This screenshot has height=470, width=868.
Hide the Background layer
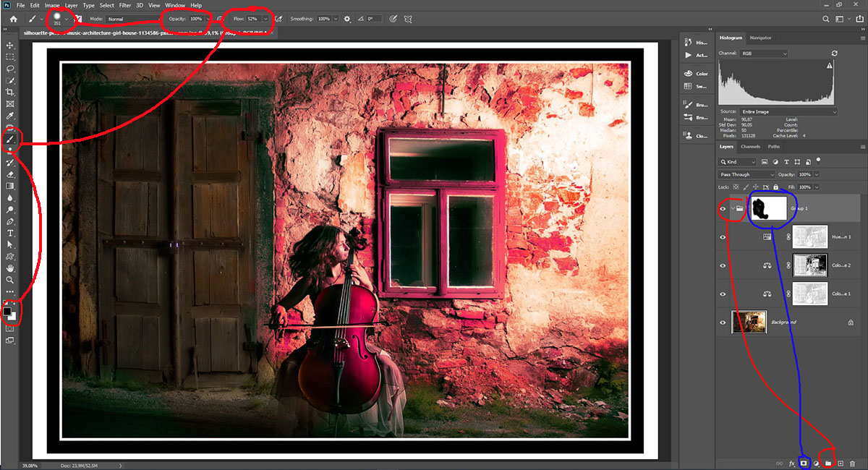tap(723, 322)
